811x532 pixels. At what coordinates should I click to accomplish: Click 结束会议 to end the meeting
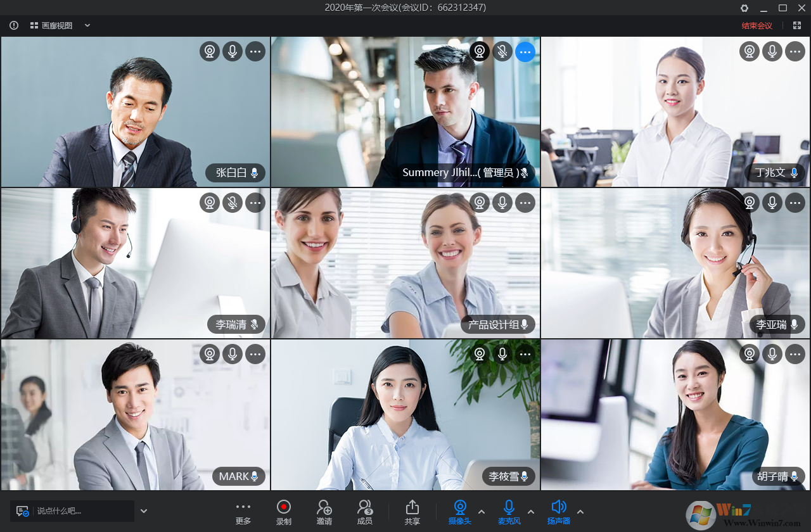[756, 25]
